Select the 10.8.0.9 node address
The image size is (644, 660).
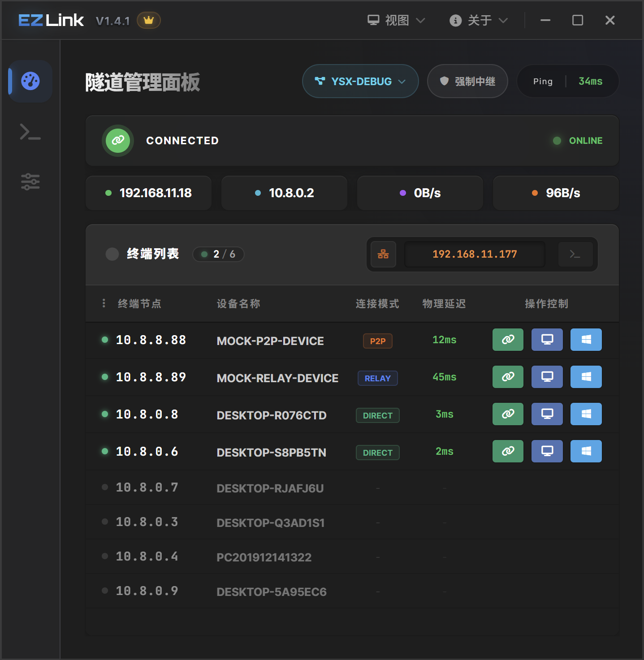point(147,591)
